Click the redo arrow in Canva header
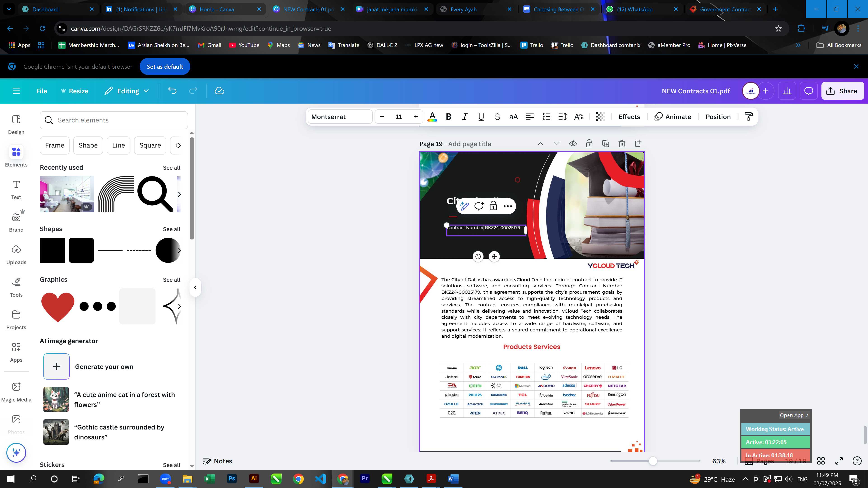 coord(193,91)
